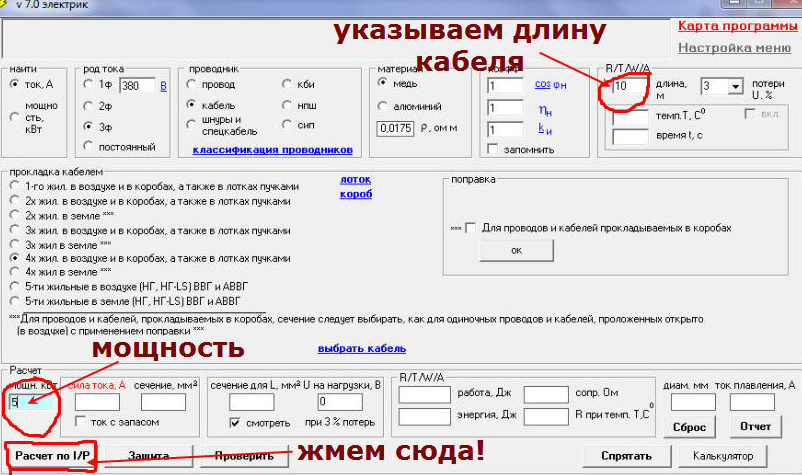Select the 'мощность, кВт' radio option
The image size is (802, 475).
[15, 118]
